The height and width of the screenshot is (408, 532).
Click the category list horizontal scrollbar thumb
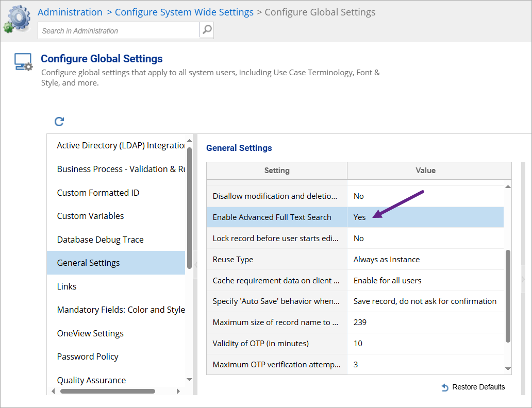click(x=108, y=392)
